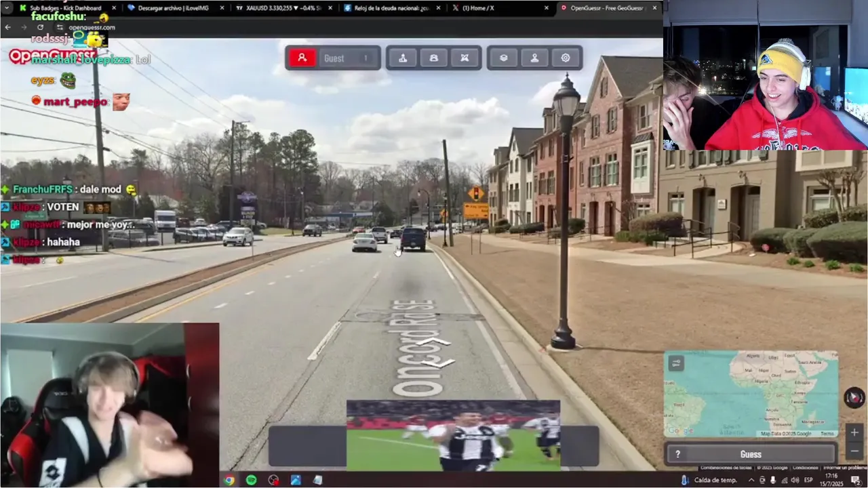Click the openguessr.com address bar
This screenshot has height=488, width=868.
92,27
